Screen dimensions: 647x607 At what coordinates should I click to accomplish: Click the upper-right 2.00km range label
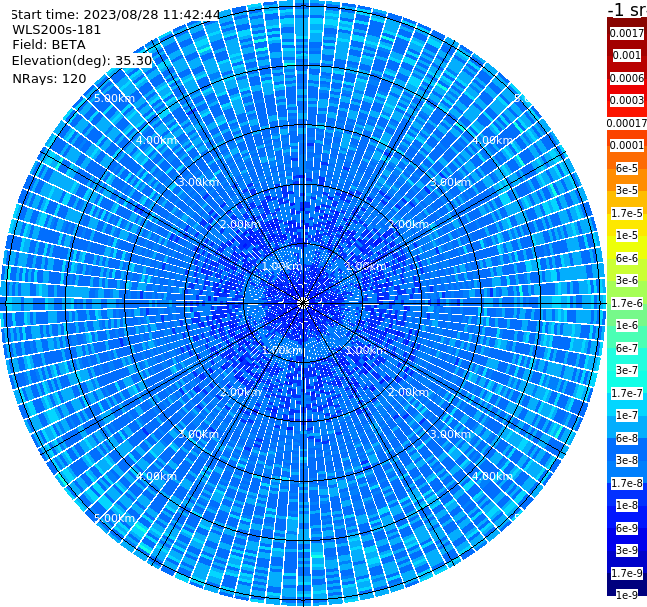tap(409, 224)
